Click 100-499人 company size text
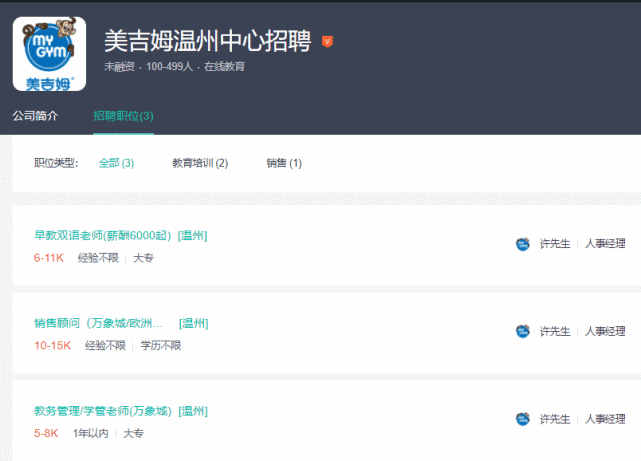Viewport: 641px width, 461px height. click(170, 67)
